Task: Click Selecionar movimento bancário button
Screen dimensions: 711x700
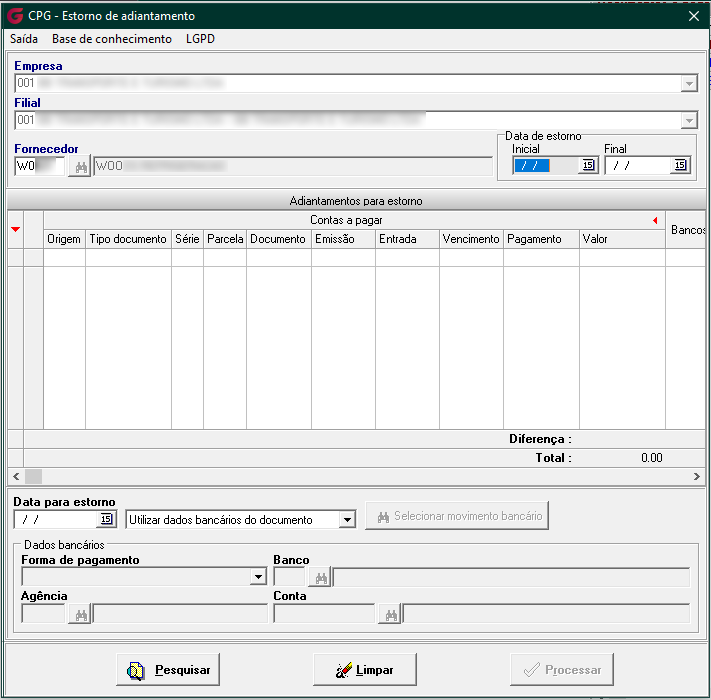Action: [x=457, y=515]
